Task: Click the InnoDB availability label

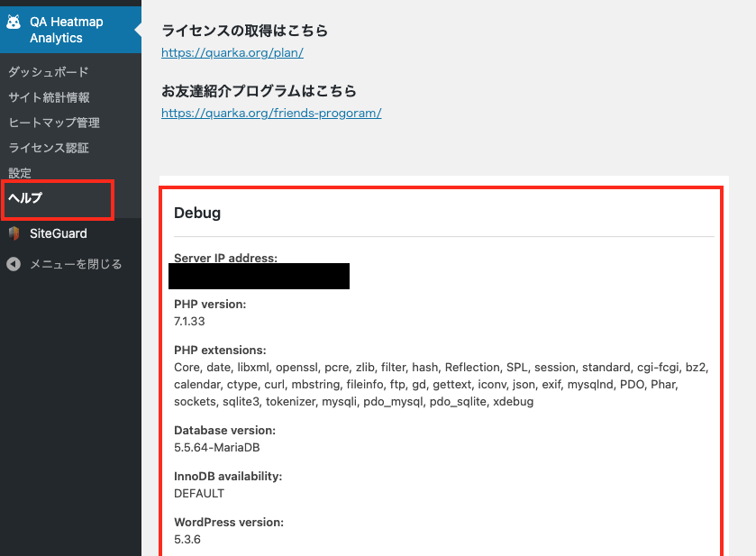Action: pyautogui.click(x=228, y=477)
